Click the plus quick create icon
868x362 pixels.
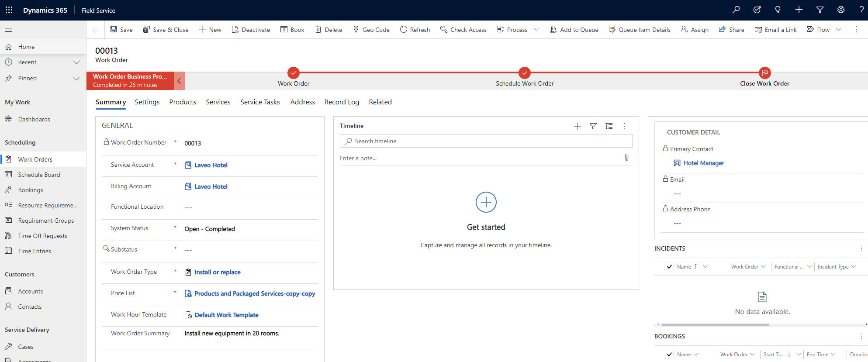tap(799, 10)
